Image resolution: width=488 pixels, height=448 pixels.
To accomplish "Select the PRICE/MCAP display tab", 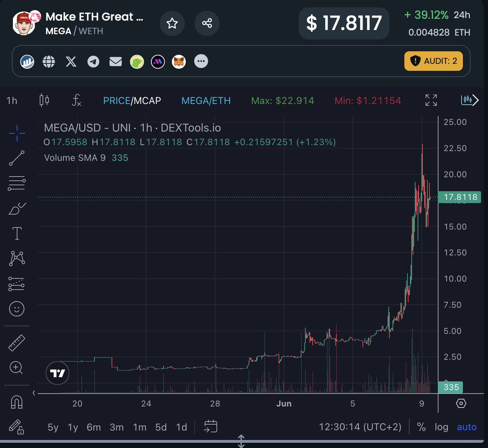I will point(132,101).
